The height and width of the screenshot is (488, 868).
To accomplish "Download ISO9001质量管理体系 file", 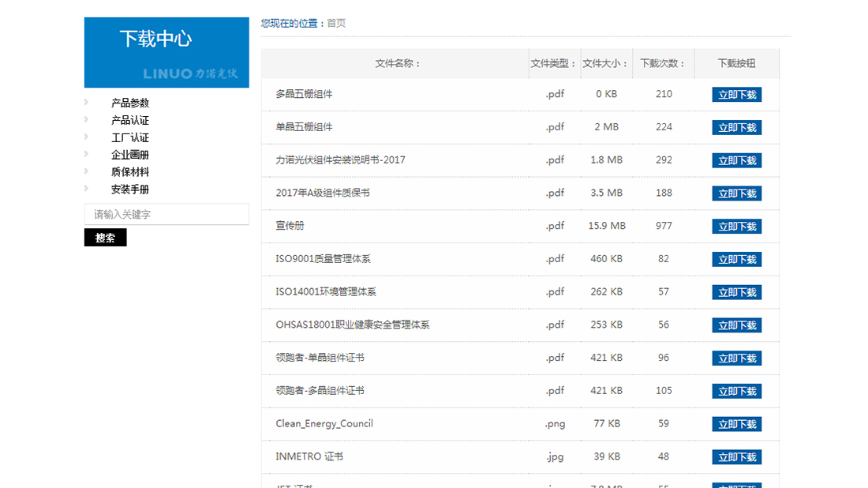I will point(737,259).
